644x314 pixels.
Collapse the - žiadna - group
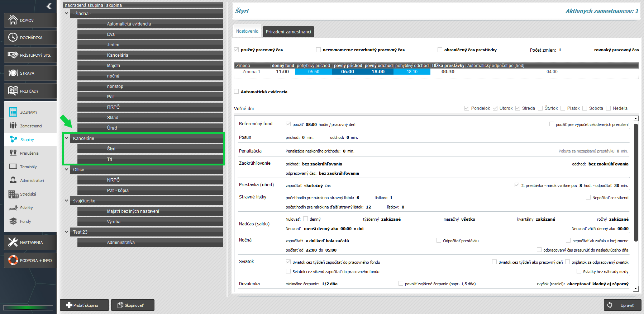(x=66, y=13)
